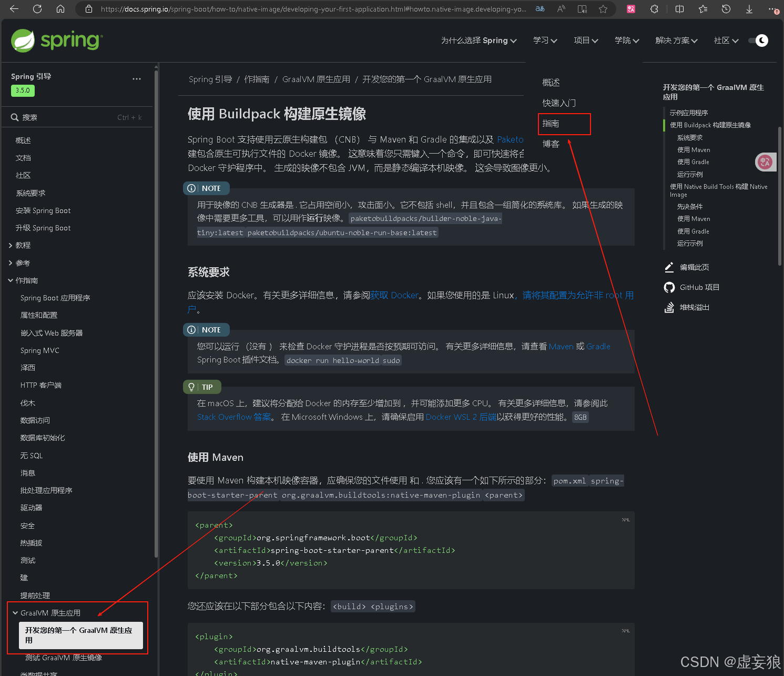This screenshot has height=676, width=784.
Task: Open 解决方案 dropdown menu
Action: pos(676,41)
